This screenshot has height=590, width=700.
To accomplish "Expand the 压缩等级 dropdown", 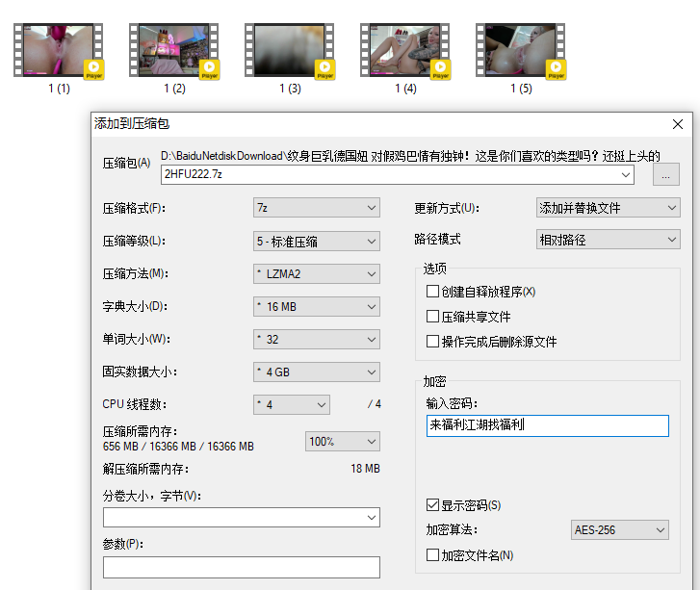I will 317,241.
